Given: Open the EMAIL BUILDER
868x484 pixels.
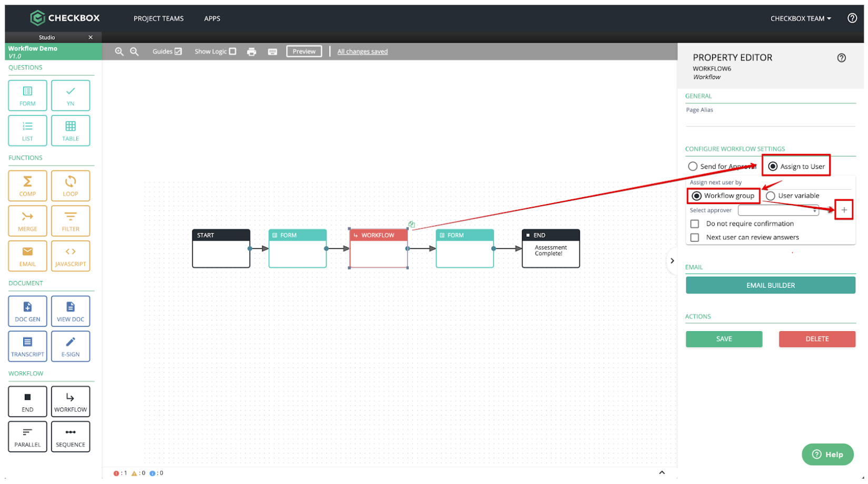Looking at the screenshot, I should click(770, 285).
